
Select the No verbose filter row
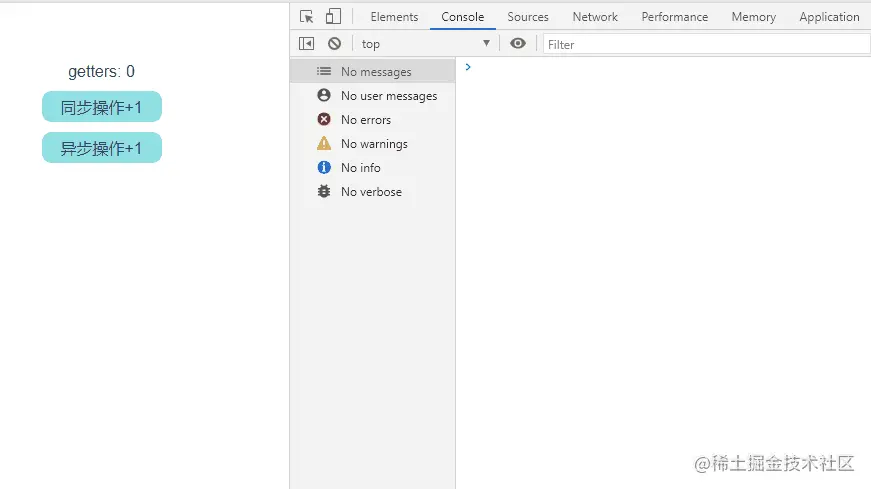pyautogui.click(x=373, y=192)
